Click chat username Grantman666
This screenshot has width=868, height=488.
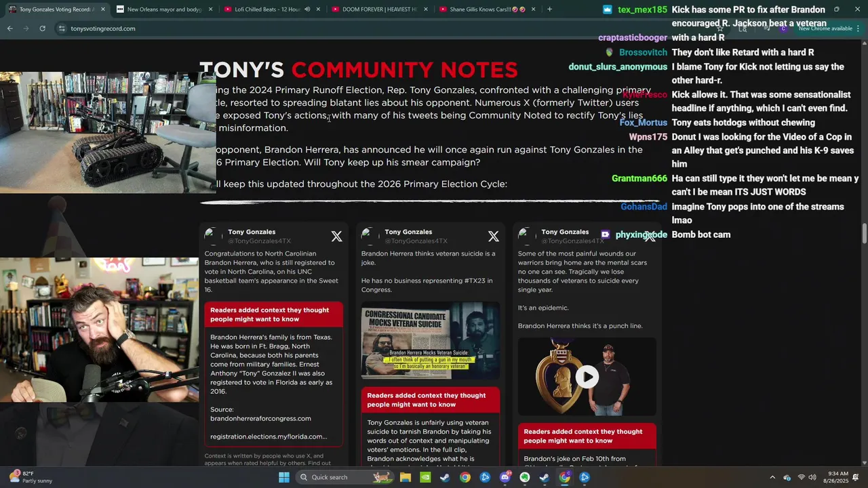pyautogui.click(x=639, y=178)
